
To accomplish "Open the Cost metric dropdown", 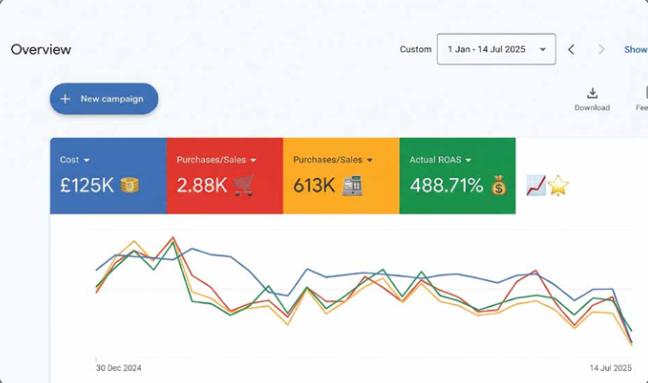I will click(x=75, y=160).
